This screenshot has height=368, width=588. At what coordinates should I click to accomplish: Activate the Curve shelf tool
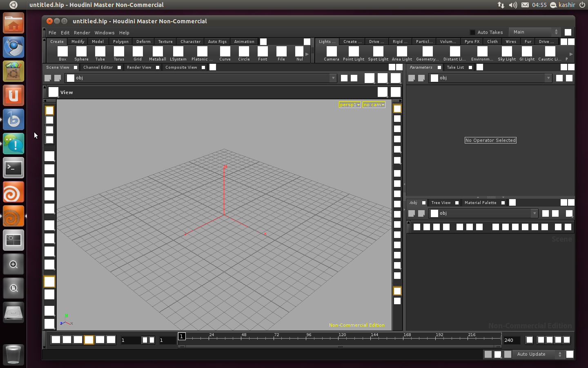tap(225, 54)
